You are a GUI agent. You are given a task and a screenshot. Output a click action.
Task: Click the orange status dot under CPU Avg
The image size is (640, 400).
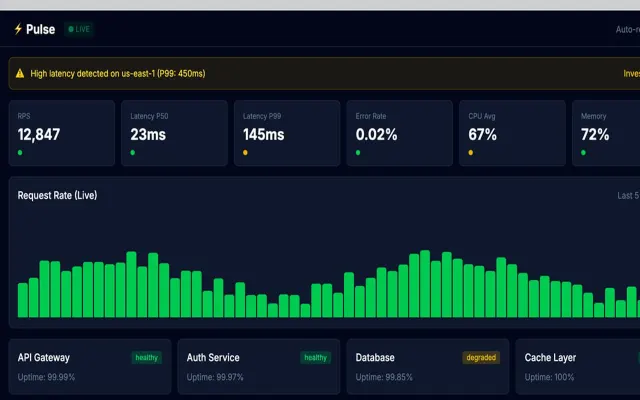471,153
